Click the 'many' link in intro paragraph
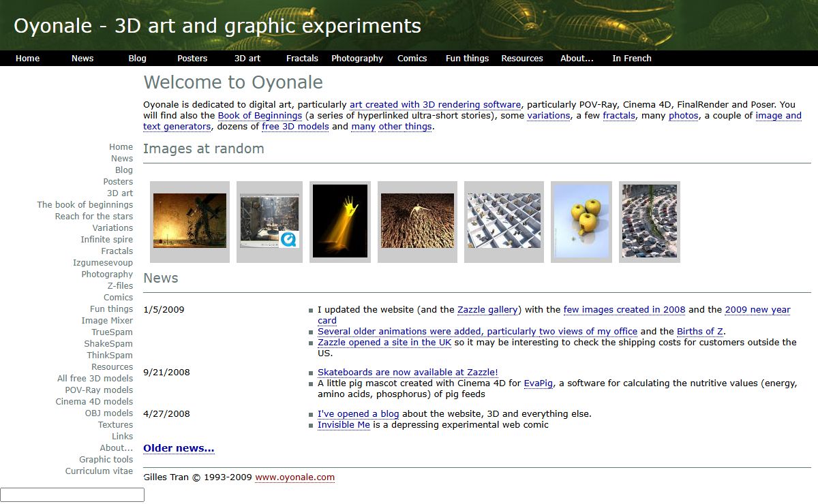 (x=363, y=127)
